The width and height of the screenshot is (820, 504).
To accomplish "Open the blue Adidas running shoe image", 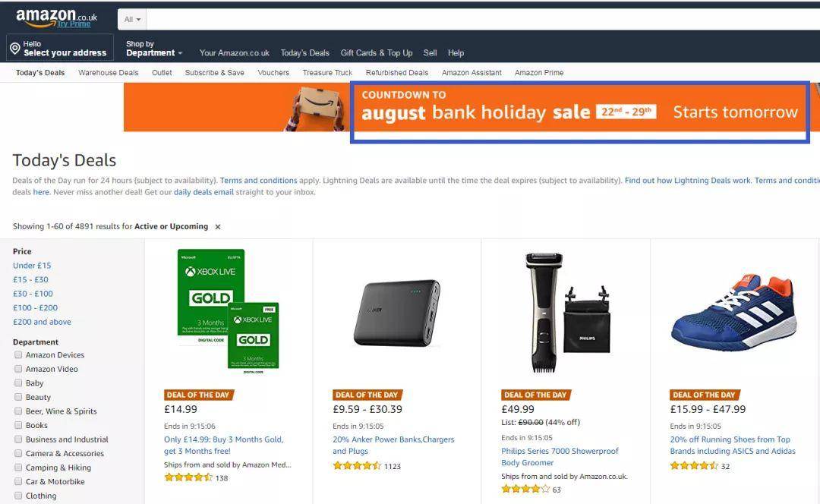I will [x=734, y=312].
